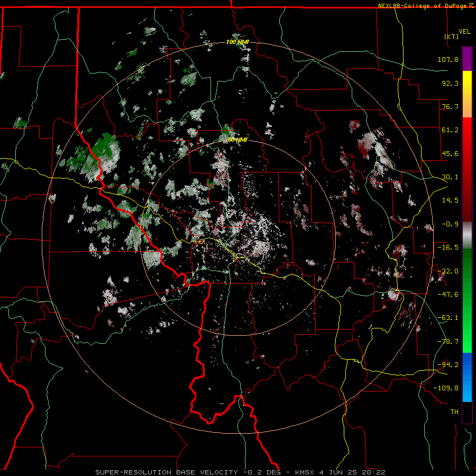Select the 30.1 velocity scale value

(450, 177)
